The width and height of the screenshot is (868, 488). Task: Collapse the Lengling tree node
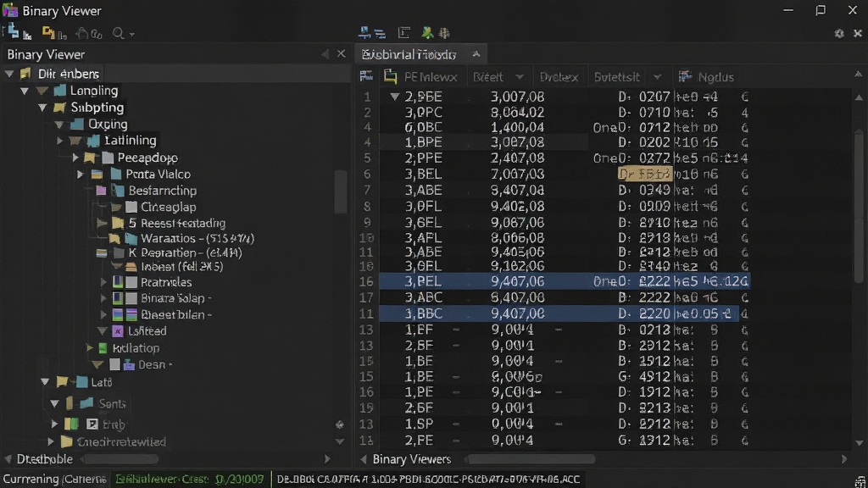pos(25,90)
